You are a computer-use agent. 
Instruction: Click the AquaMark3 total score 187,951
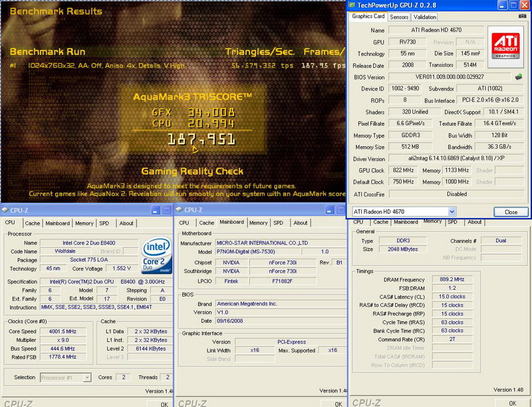click(x=201, y=140)
